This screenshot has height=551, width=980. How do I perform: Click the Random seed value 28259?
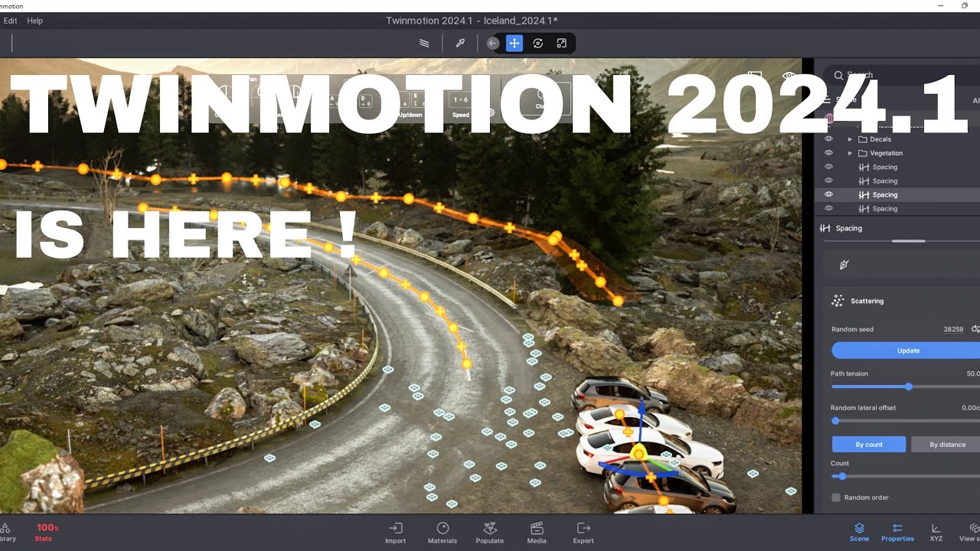click(953, 329)
